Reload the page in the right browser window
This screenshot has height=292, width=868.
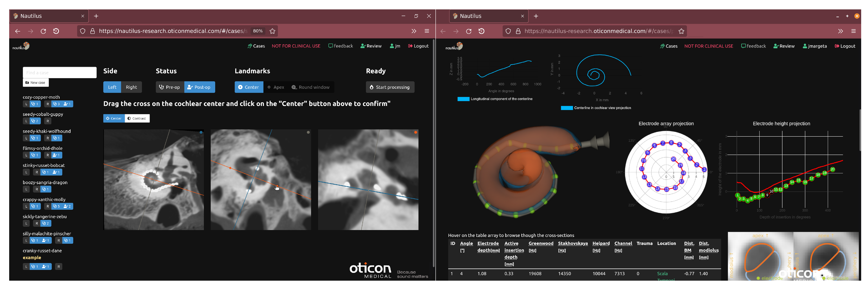469,31
